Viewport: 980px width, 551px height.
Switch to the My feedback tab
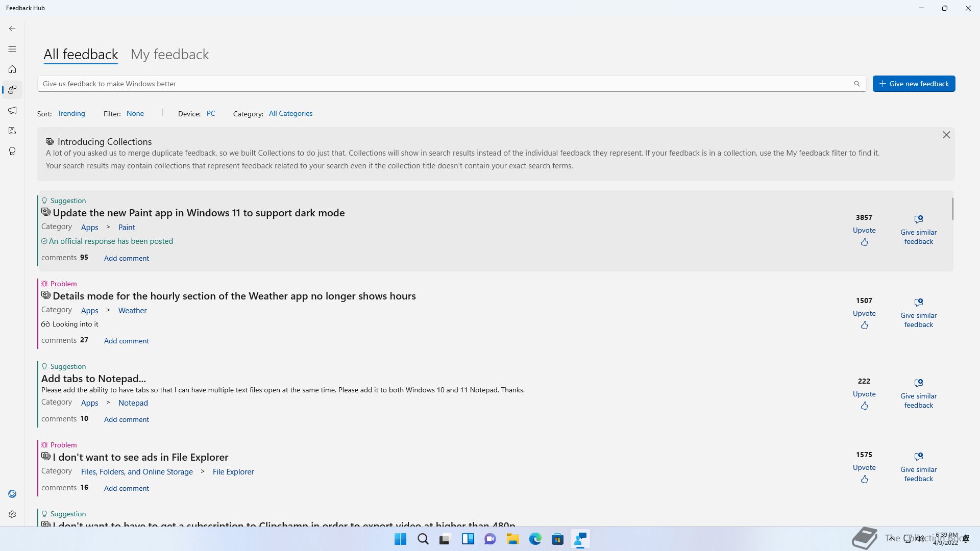click(170, 54)
